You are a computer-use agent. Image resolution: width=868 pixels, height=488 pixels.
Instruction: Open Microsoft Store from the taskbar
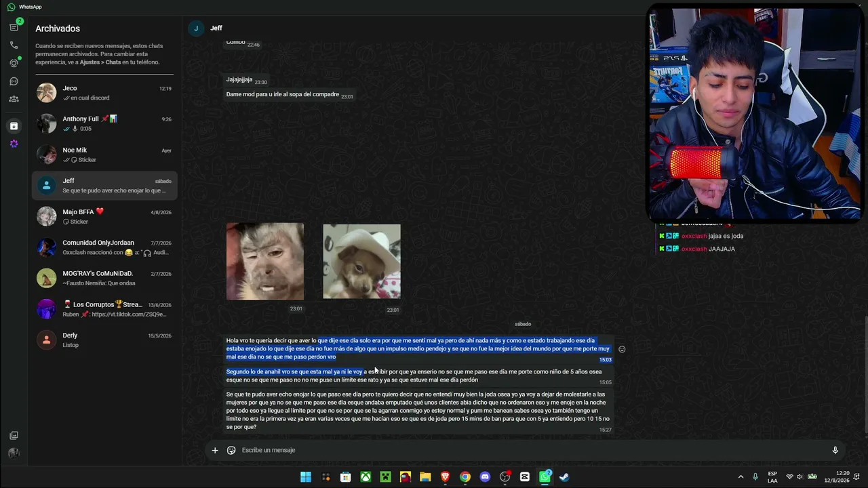coord(346,477)
